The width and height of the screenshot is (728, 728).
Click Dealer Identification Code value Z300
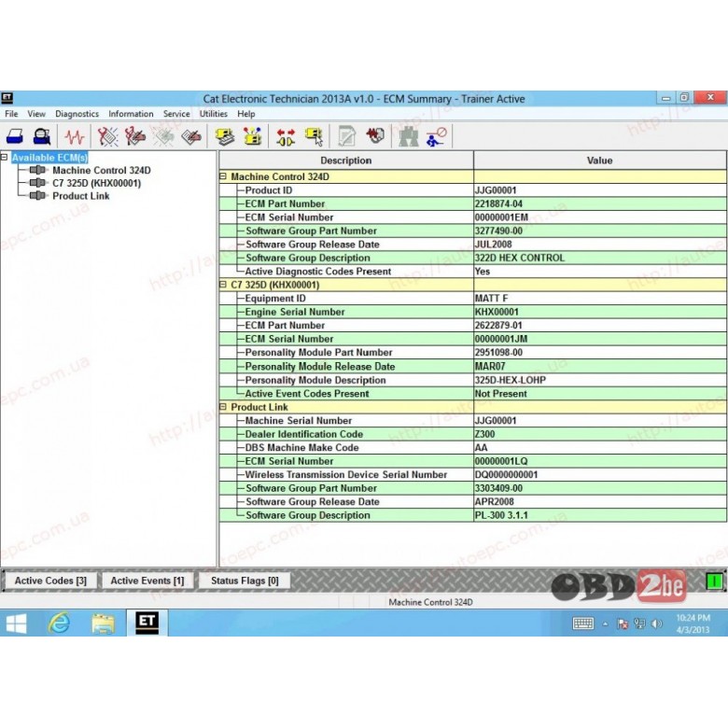484,434
